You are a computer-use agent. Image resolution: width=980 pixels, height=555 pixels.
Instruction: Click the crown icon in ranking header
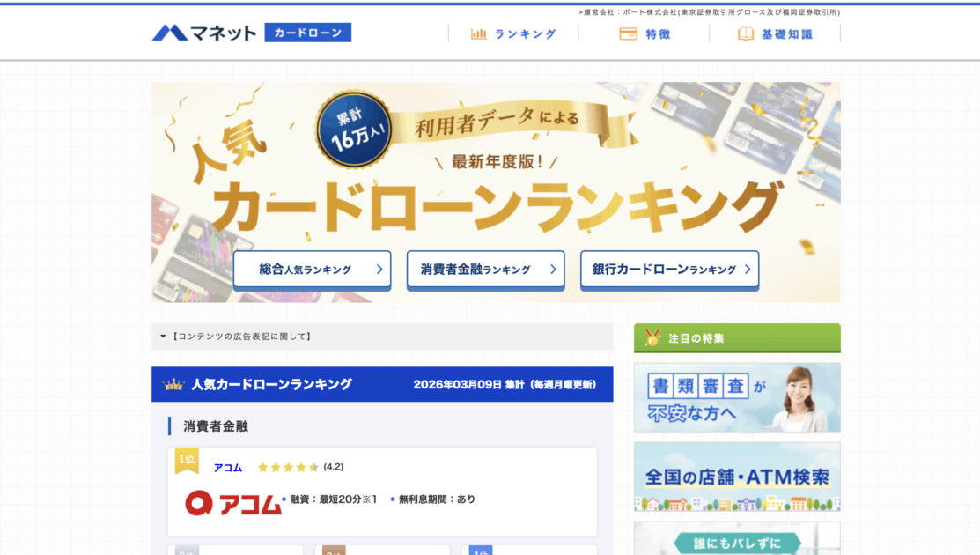(x=174, y=385)
